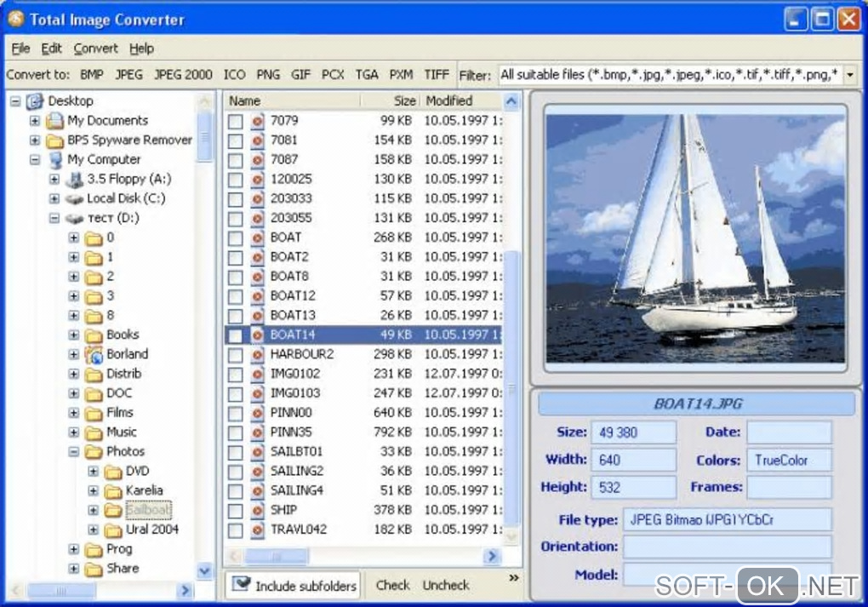Screen dimensions: 868x607
Task: Open the Convert menu
Action: (95, 49)
